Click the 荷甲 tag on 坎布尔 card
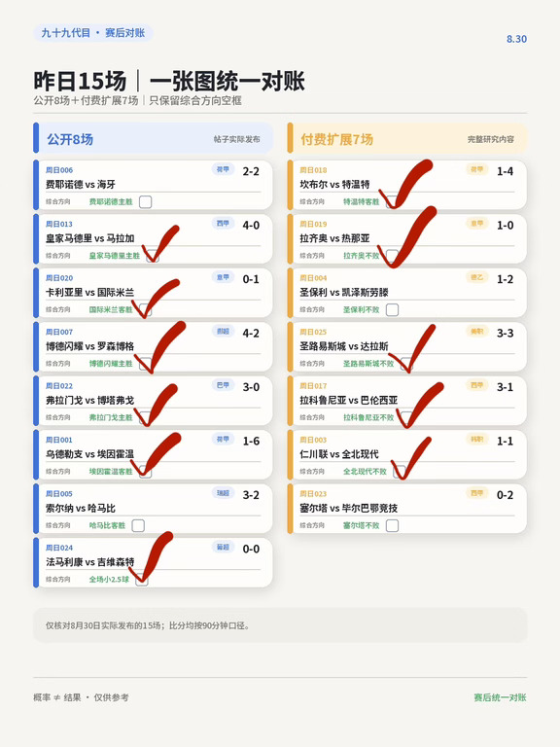The width and height of the screenshot is (560, 747). click(476, 169)
